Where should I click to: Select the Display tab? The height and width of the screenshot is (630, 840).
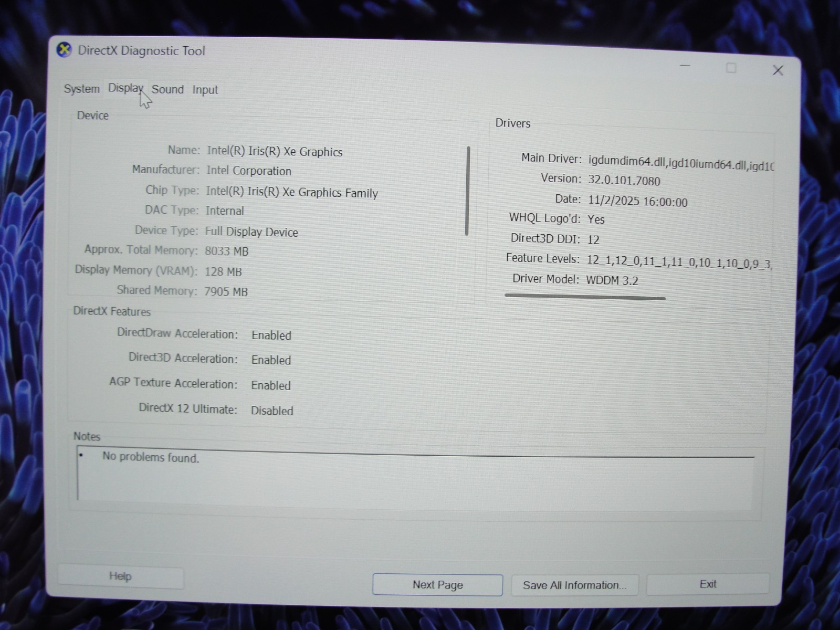pyautogui.click(x=125, y=88)
